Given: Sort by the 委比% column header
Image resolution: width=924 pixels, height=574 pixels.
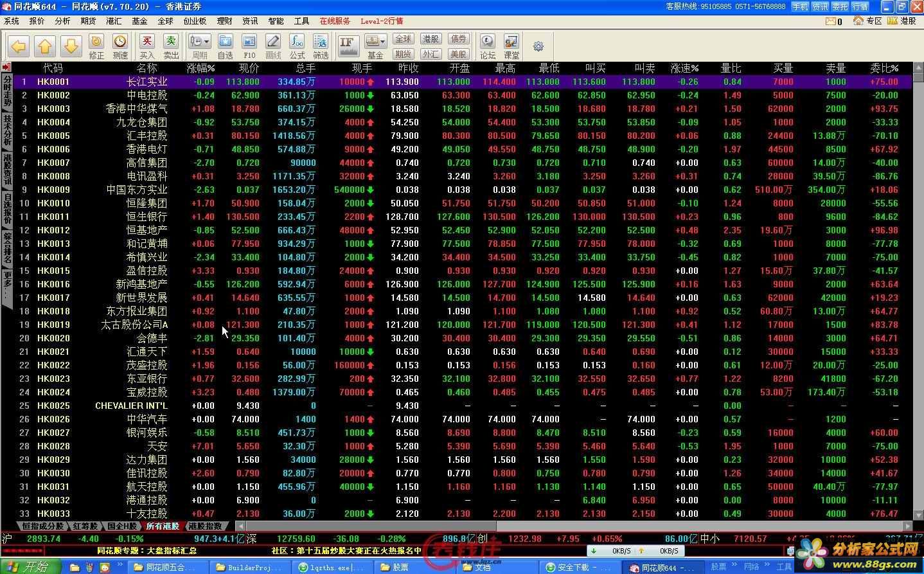Looking at the screenshot, I should coord(884,68).
